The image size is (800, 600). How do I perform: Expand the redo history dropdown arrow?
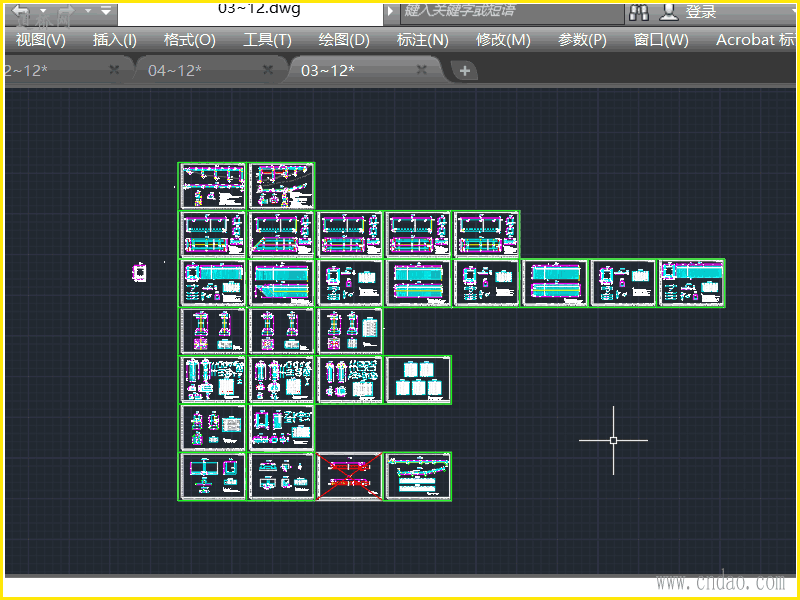tap(88, 10)
